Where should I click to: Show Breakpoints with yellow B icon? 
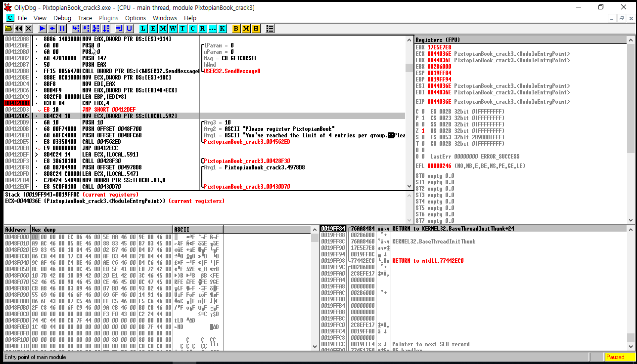[236, 29]
